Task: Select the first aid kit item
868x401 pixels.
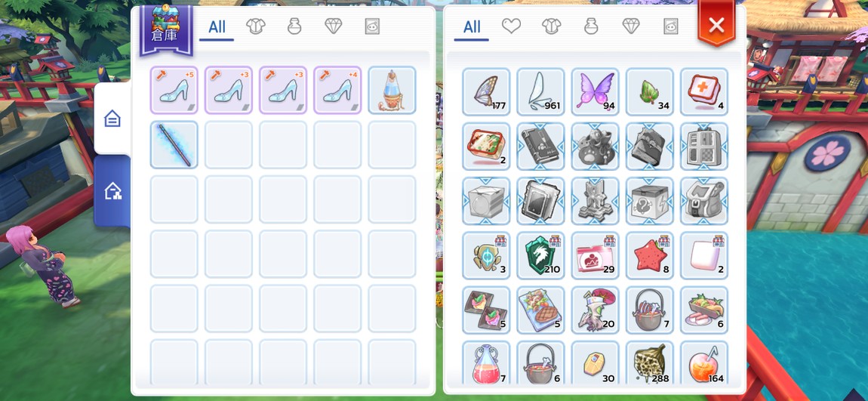Action: [x=704, y=92]
